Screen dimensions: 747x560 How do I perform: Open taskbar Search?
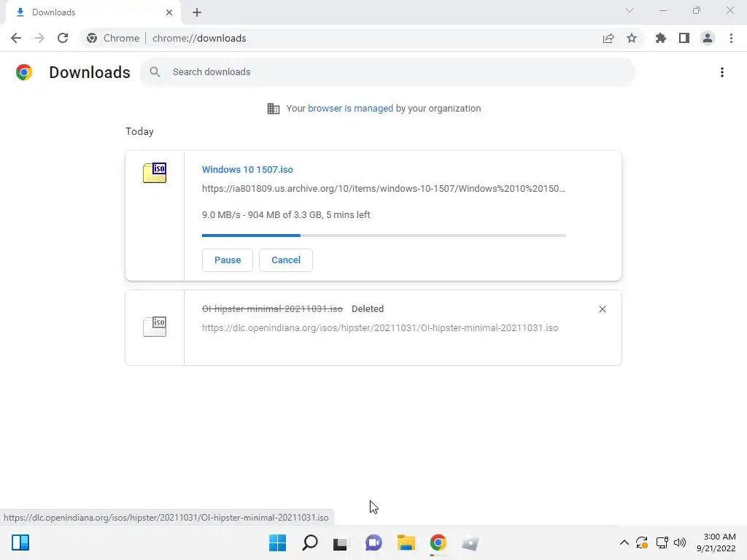pyautogui.click(x=309, y=542)
